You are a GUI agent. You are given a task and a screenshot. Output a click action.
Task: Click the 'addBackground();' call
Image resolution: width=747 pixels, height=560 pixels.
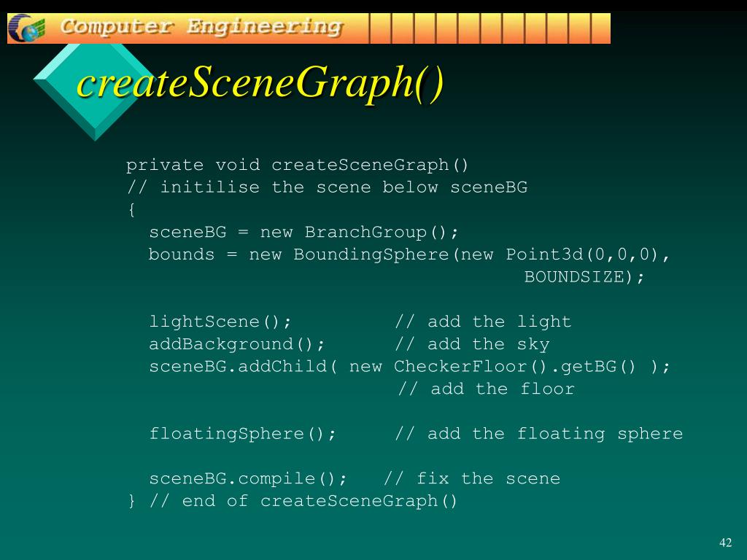pyautogui.click(x=237, y=344)
